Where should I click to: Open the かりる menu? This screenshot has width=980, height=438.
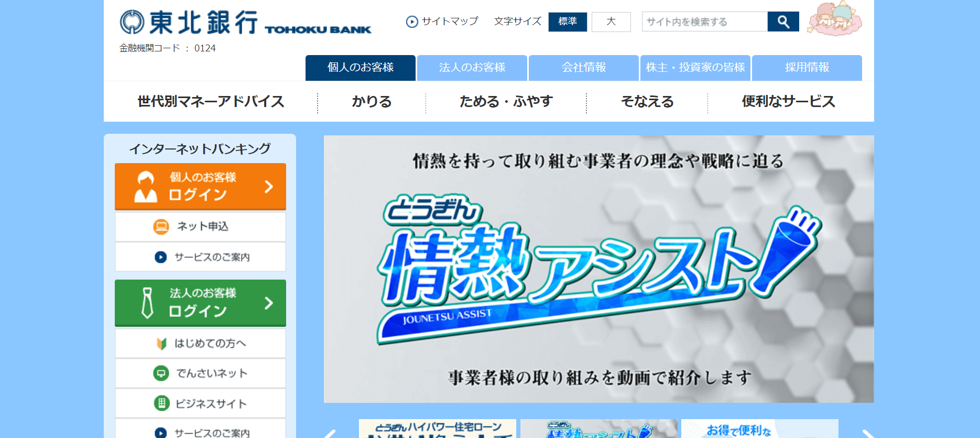372,102
